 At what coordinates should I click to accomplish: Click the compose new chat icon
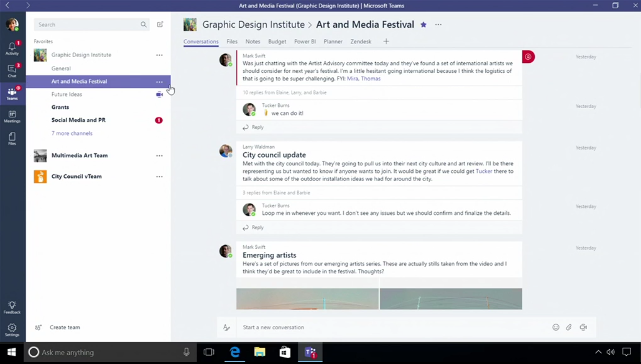pyautogui.click(x=160, y=24)
